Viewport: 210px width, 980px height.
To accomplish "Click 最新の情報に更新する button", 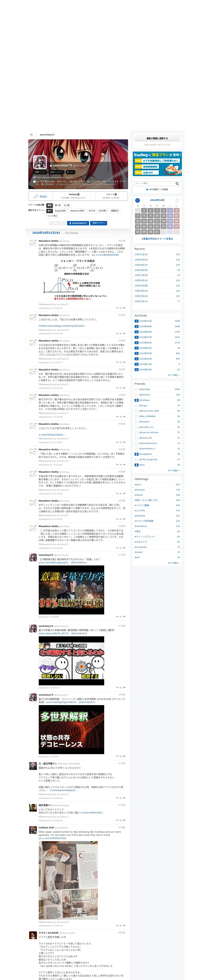I will (x=157, y=139).
